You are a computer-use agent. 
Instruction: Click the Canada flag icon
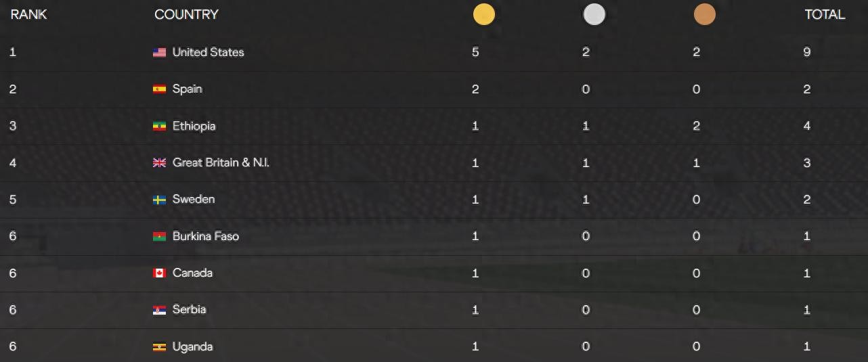pyautogui.click(x=159, y=273)
